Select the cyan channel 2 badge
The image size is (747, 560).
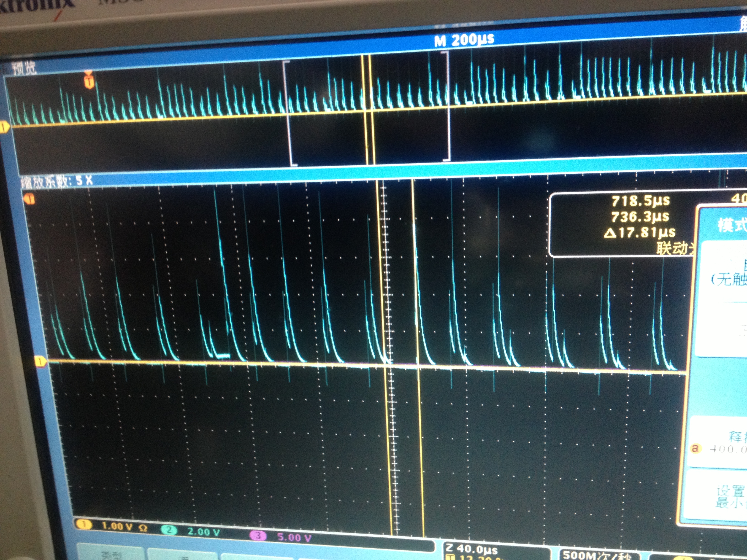[x=169, y=530]
